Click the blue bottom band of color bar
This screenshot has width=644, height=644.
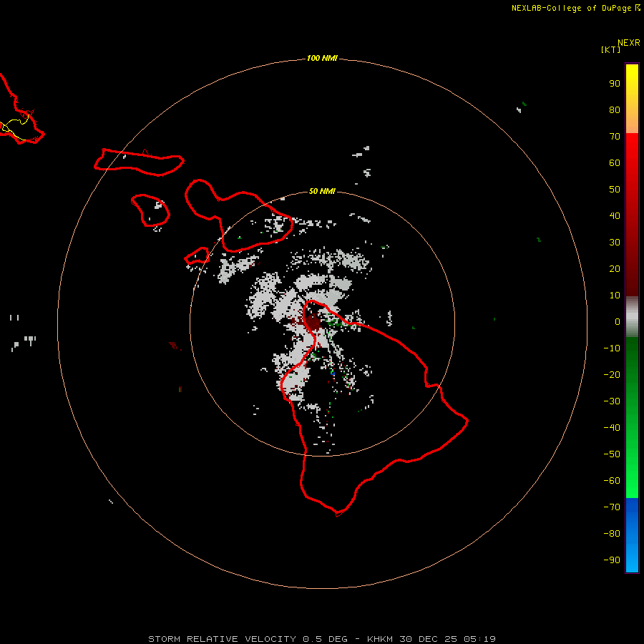(x=632, y=535)
